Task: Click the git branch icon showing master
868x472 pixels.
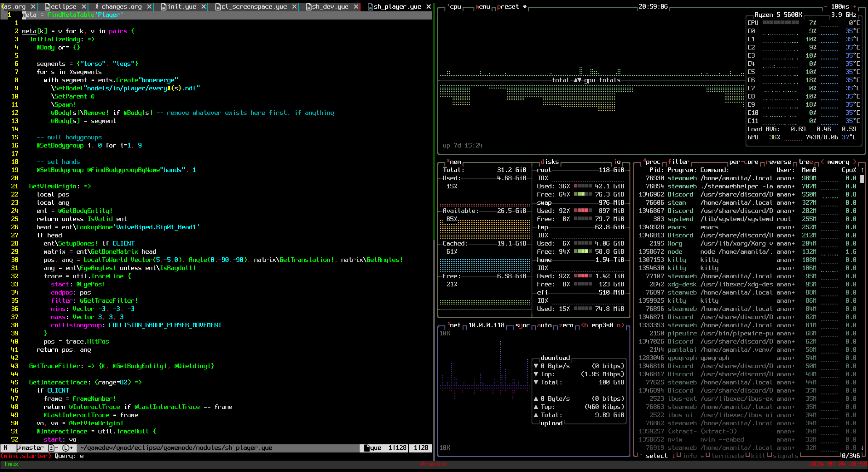Action: [x=18, y=447]
